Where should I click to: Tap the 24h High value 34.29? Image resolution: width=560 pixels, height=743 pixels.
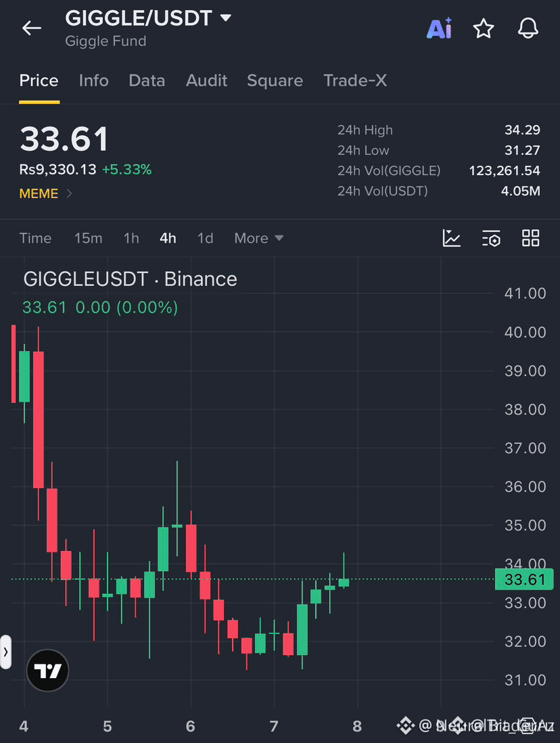click(522, 130)
